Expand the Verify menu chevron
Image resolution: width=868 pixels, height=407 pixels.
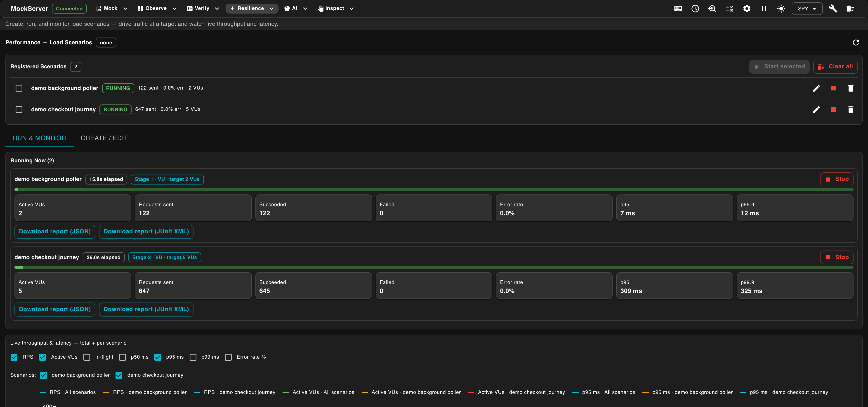click(x=217, y=9)
